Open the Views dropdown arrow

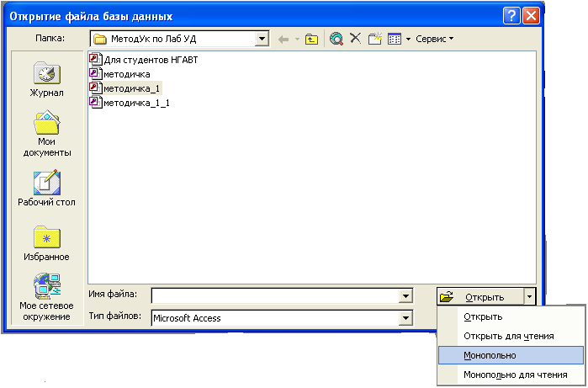pyautogui.click(x=408, y=39)
